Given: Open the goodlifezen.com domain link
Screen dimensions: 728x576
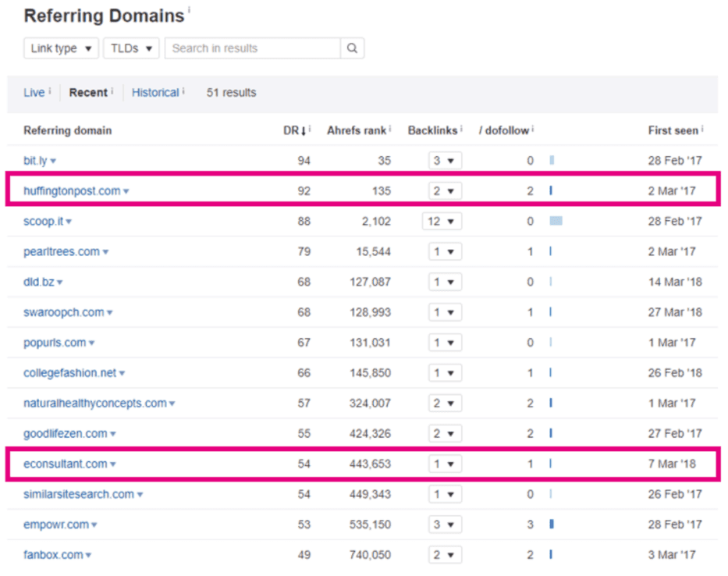Looking at the screenshot, I should 66,434.
